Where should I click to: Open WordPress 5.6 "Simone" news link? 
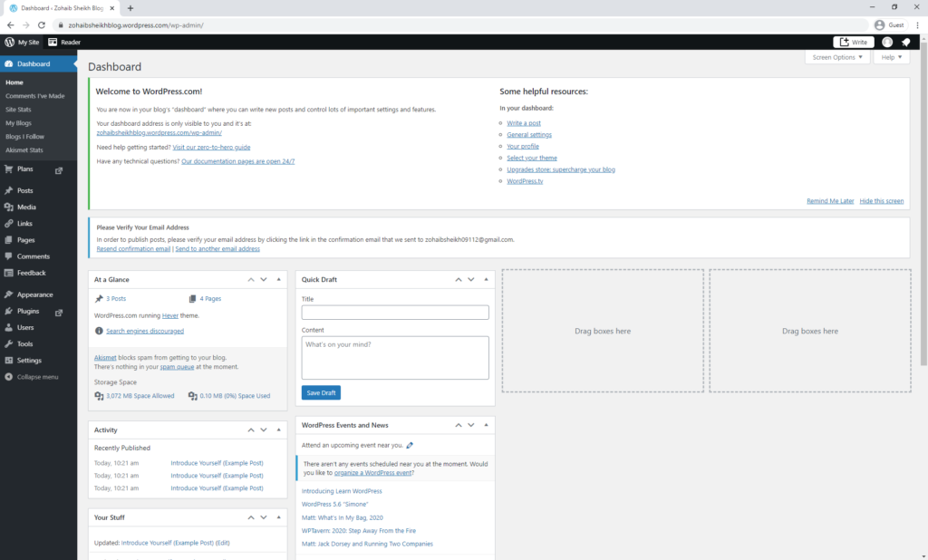(334, 505)
